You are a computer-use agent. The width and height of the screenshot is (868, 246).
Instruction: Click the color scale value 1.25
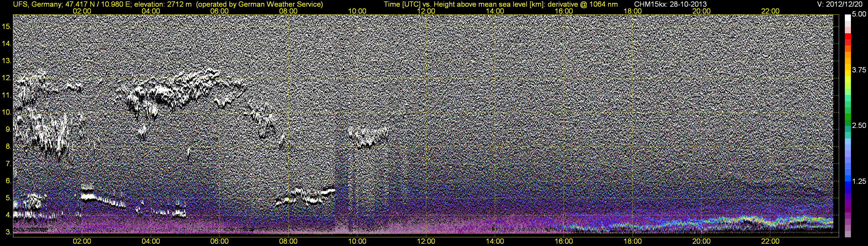pyautogui.click(x=859, y=181)
